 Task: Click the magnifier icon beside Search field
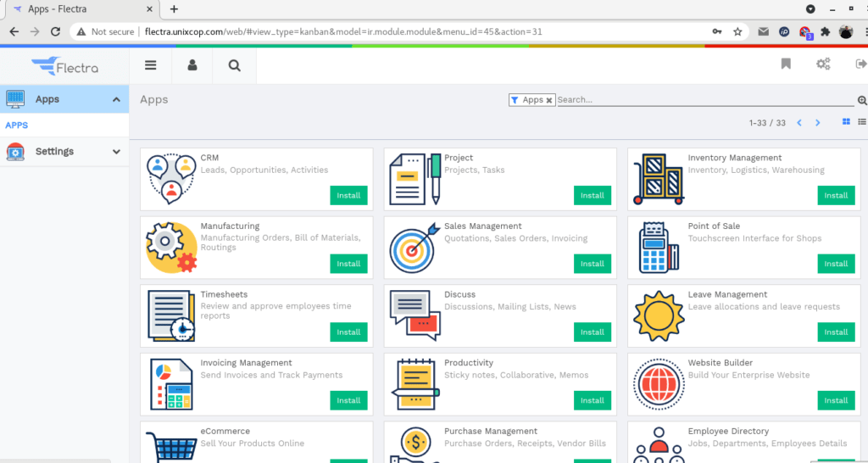pos(862,100)
